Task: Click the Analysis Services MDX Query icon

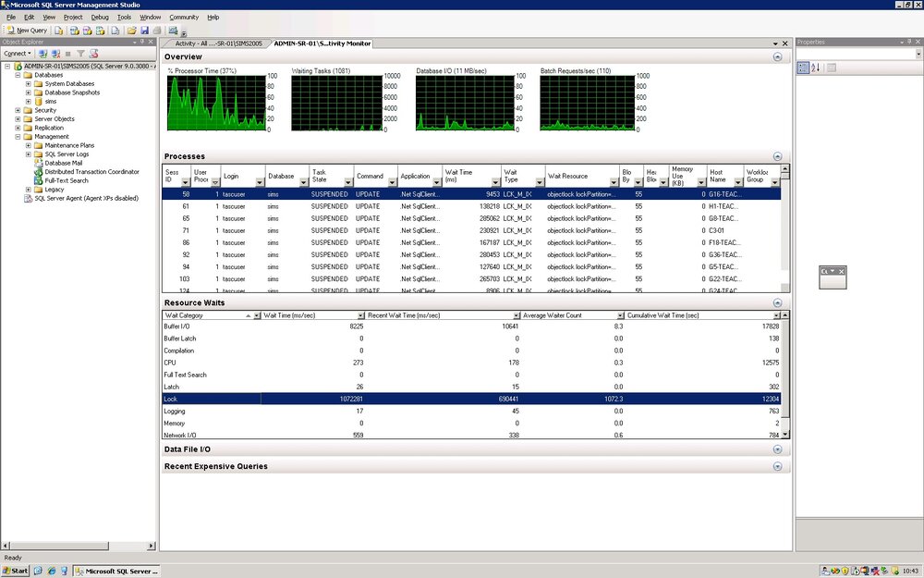Action: (x=74, y=31)
